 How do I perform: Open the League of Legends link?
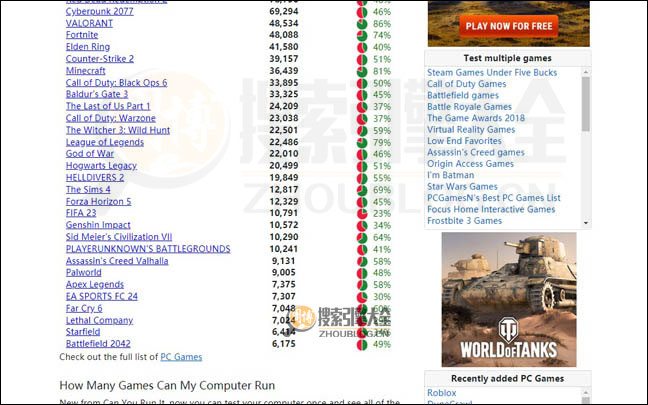click(x=105, y=142)
